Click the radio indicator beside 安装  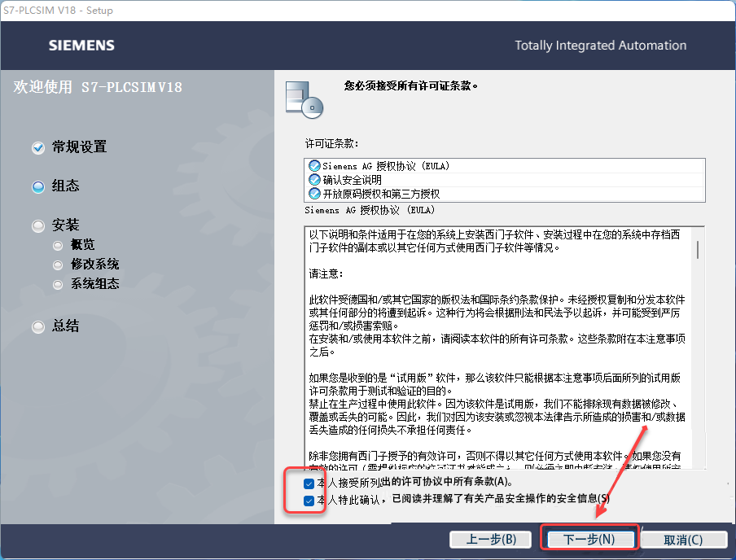pos(37,224)
